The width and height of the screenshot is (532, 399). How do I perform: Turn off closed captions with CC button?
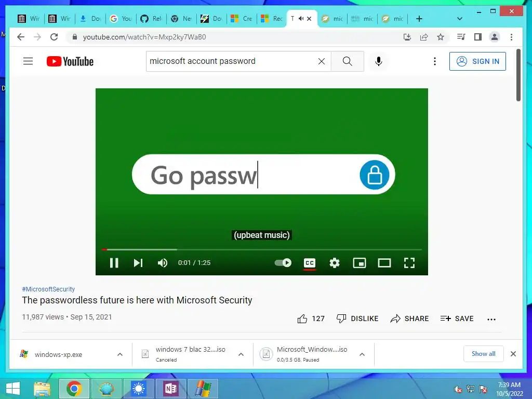[310, 263]
